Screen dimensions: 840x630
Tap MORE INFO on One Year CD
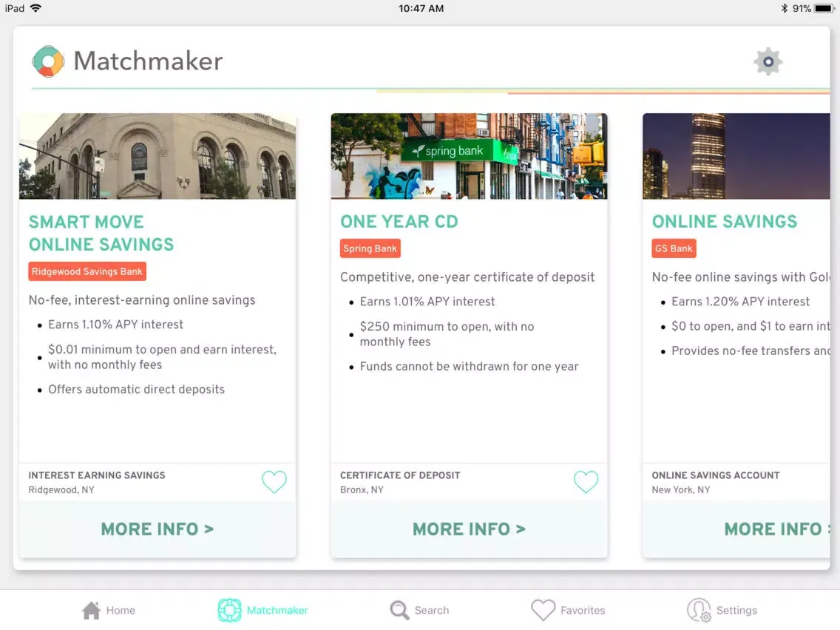[x=470, y=529]
